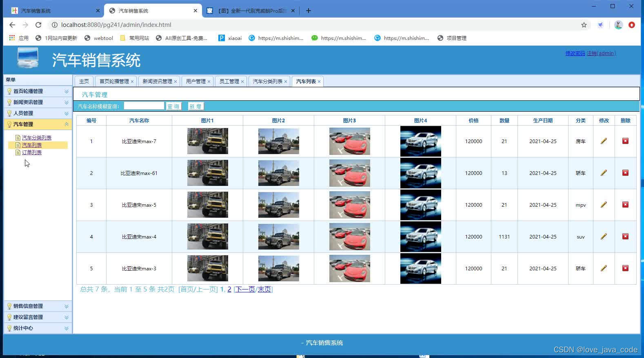Viewport: 644px width, 358px height.
Task: Delete the 比亚迪宋max-5 row with red icon
Action: (x=625, y=205)
